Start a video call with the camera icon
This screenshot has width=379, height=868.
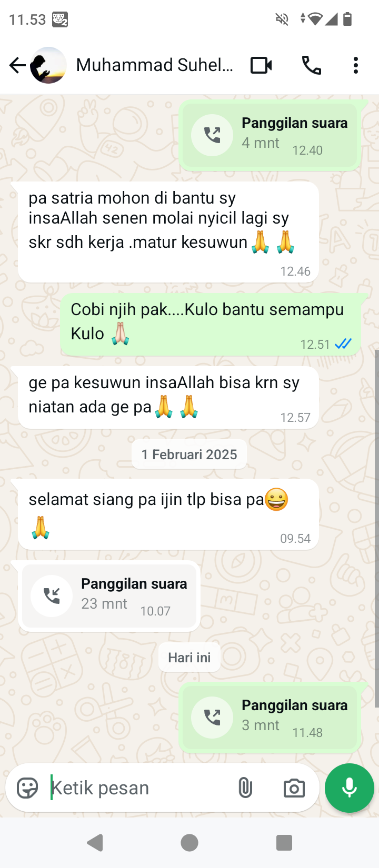pyautogui.click(x=261, y=66)
